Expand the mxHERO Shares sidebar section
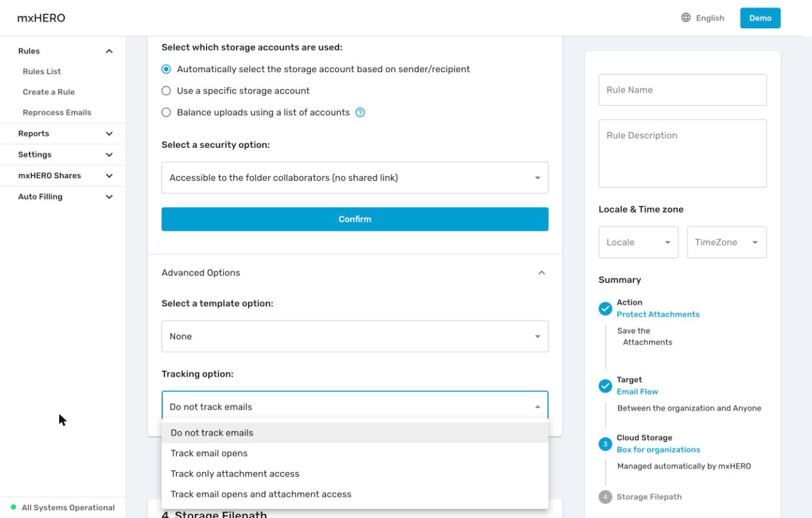Image resolution: width=812 pixels, height=518 pixels. click(x=109, y=176)
